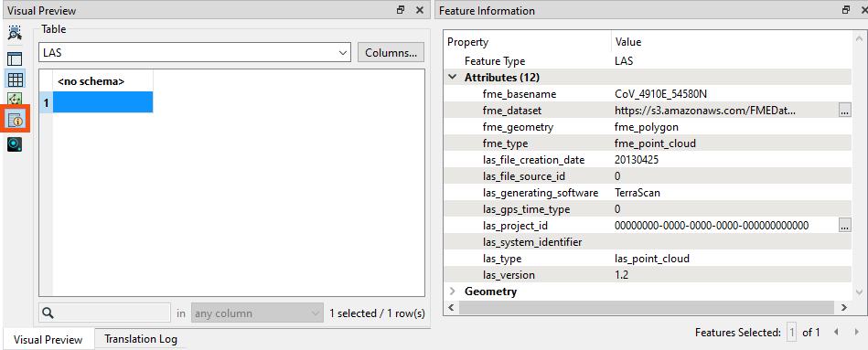Click the table search input field
This screenshot has height=350, width=868.
coord(105,313)
